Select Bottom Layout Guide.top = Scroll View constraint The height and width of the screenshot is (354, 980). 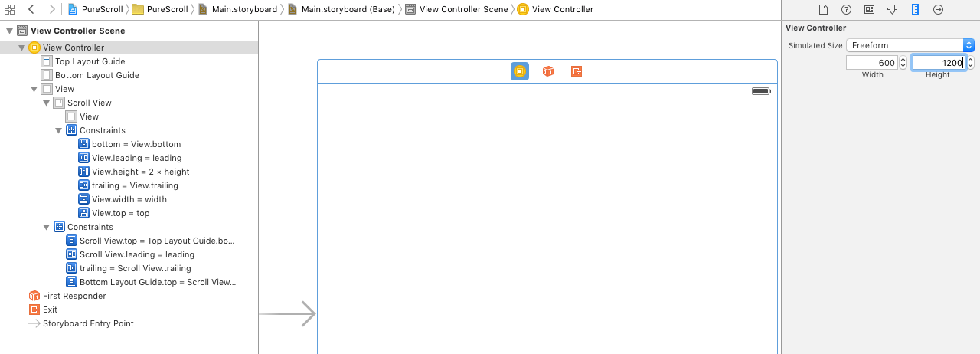click(x=129, y=282)
